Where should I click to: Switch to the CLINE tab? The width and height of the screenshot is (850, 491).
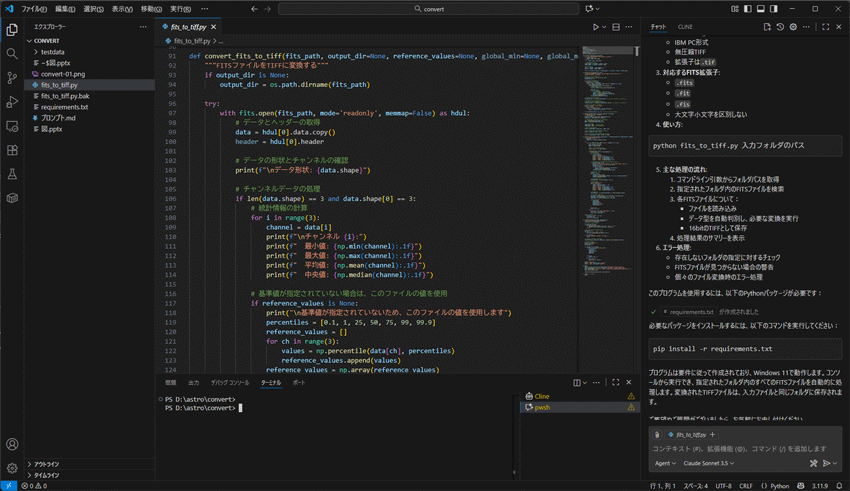point(685,27)
